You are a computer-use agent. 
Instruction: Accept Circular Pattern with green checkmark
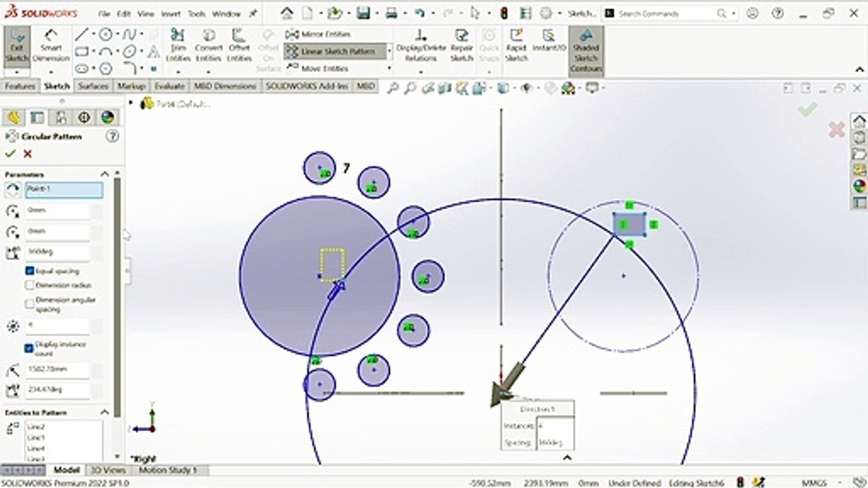[x=10, y=154]
